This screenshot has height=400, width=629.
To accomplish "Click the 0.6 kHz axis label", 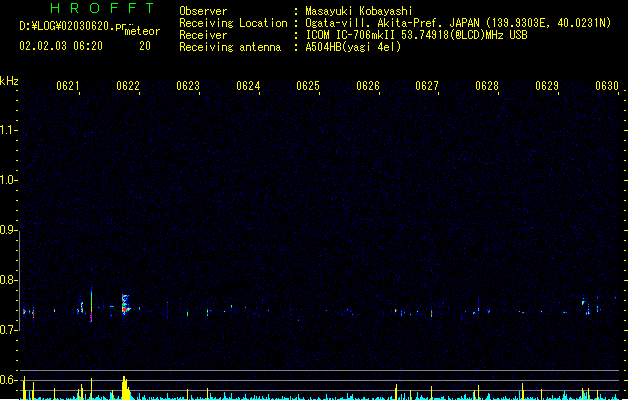I will coord(7,380).
